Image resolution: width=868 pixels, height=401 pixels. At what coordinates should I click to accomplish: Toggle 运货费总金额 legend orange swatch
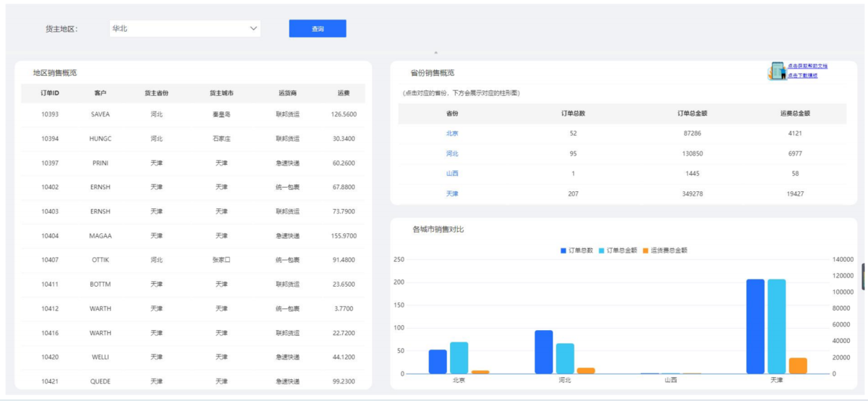click(646, 250)
